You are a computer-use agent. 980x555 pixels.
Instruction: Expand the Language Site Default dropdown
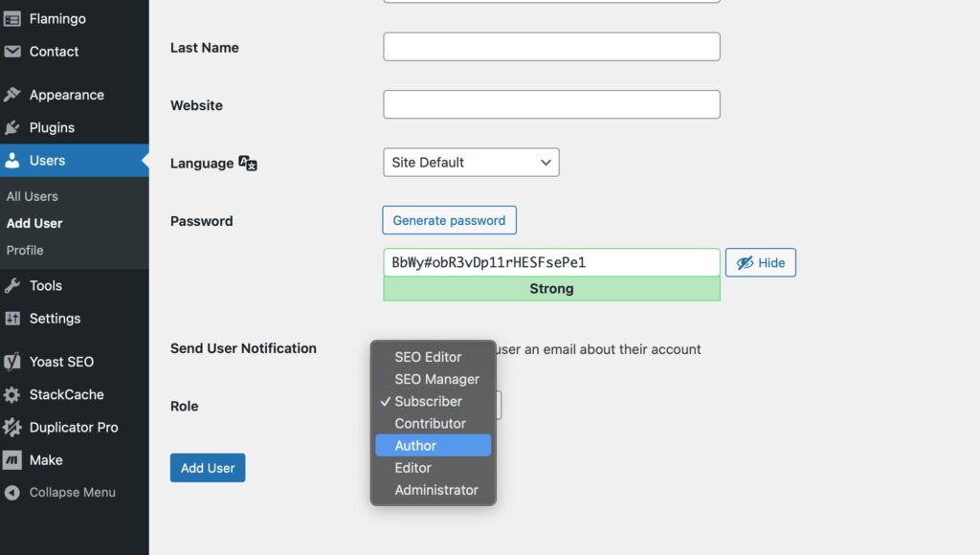pyautogui.click(x=471, y=163)
